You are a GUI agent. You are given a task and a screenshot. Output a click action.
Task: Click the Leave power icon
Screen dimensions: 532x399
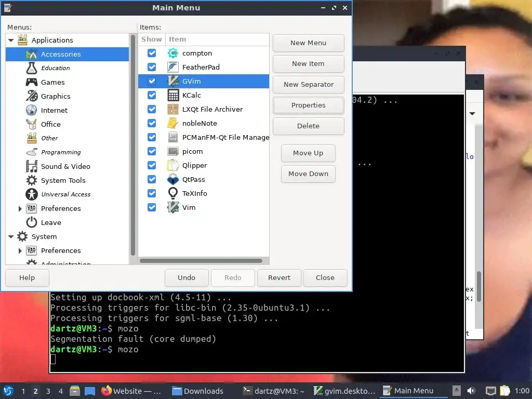(x=32, y=222)
